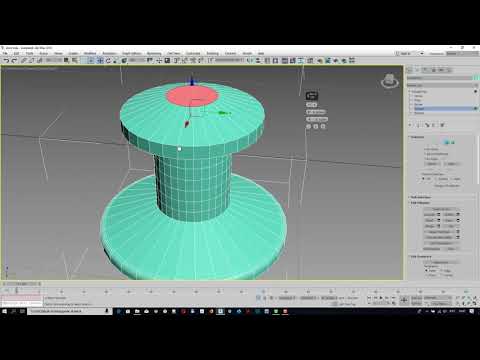
Task: Pin the modifier stack
Action: [411, 125]
